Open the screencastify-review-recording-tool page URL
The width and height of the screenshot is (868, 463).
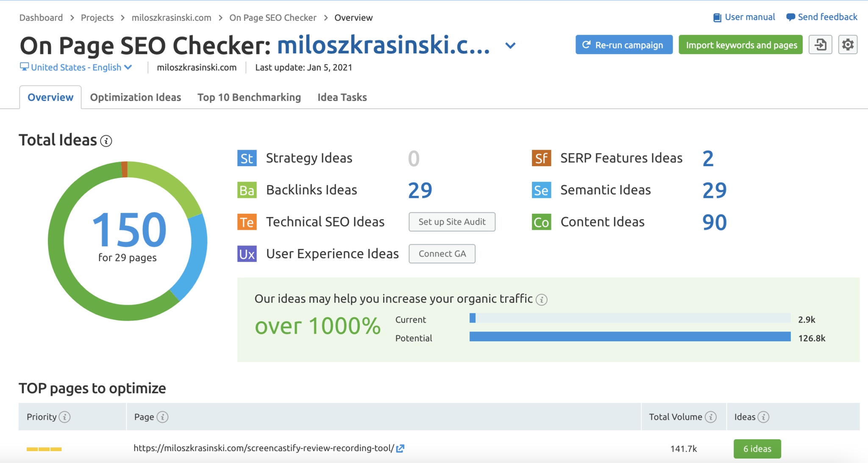[264, 448]
